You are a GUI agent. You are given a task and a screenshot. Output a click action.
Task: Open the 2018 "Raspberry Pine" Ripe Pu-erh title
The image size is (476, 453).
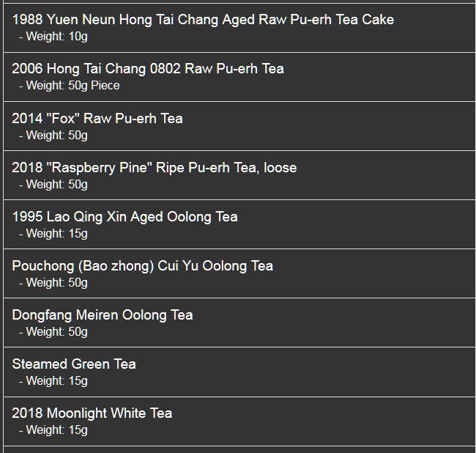[x=155, y=168]
